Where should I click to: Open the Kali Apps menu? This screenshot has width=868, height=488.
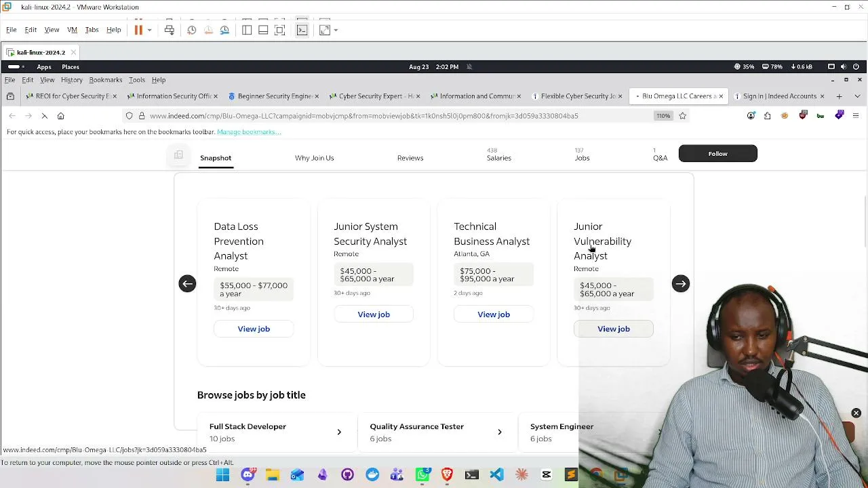44,67
